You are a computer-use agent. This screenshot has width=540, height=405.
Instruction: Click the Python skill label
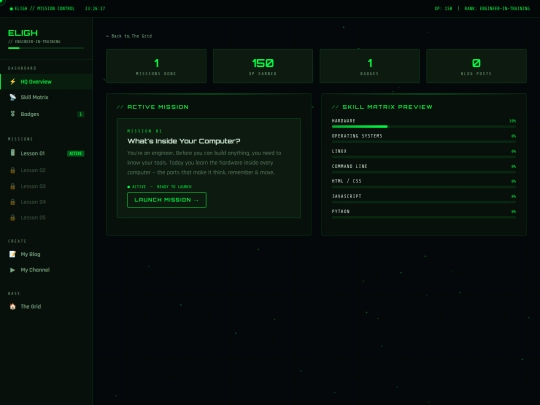(341, 211)
